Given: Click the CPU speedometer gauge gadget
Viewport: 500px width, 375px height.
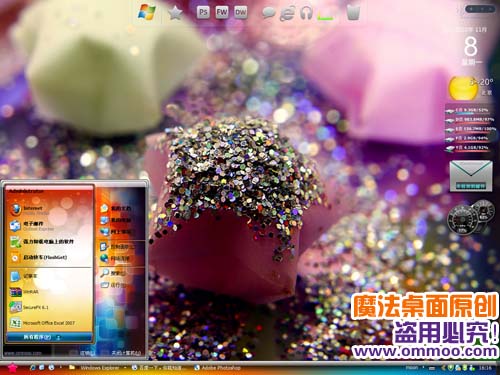Looking at the screenshot, I should click(462, 219).
